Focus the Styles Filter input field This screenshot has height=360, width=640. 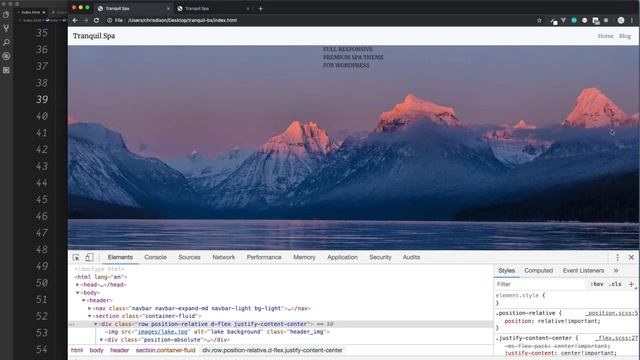tap(541, 284)
